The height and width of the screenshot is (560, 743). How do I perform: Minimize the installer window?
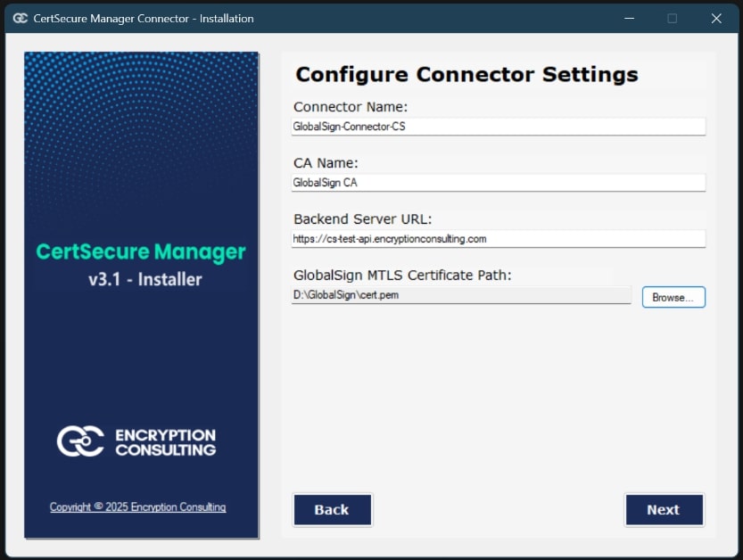pyautogui.click(x=629, y=19)
